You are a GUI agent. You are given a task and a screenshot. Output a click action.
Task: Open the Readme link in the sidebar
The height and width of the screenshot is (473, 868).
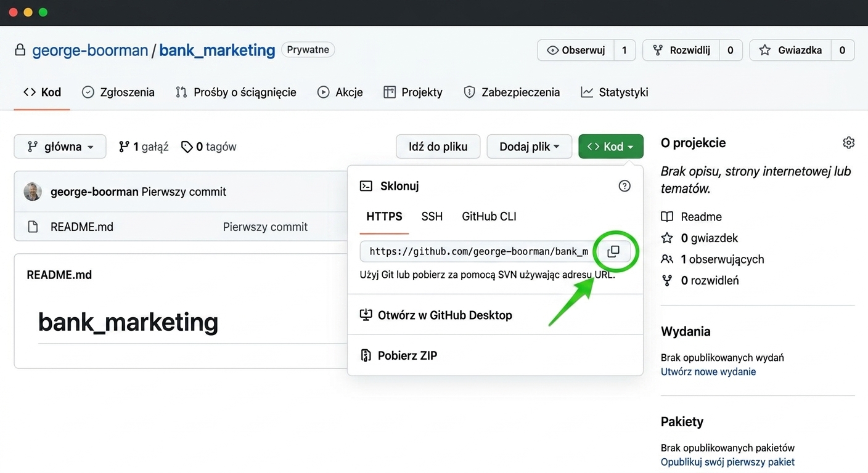pyautogui.click(x=701, y=217)
